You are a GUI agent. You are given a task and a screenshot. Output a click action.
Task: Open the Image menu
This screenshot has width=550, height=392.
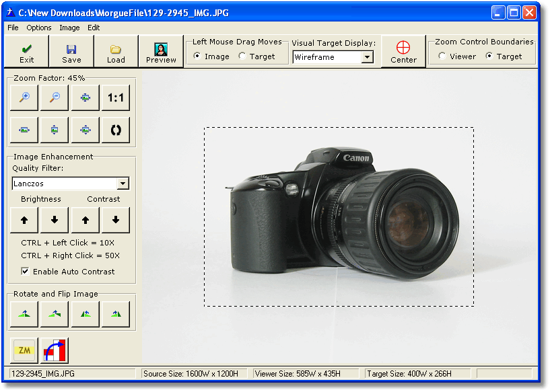coord(69,28)
